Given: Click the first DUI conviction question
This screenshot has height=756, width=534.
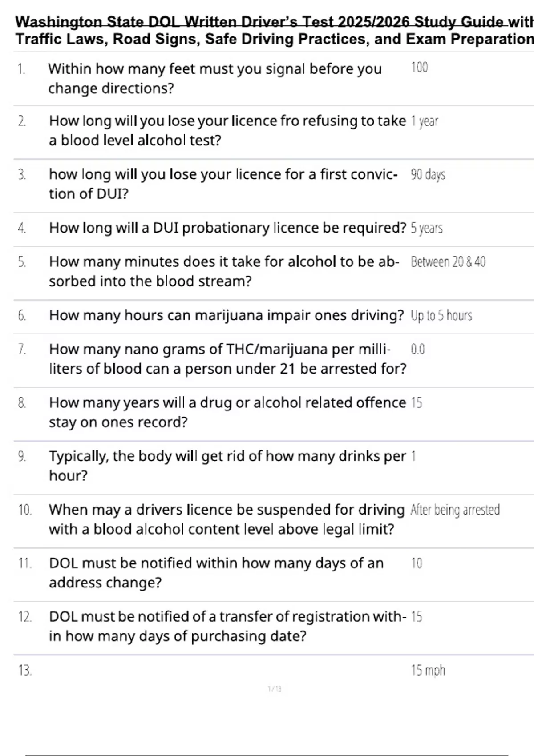Looking at the screenshot, I should tap(223, 184).
